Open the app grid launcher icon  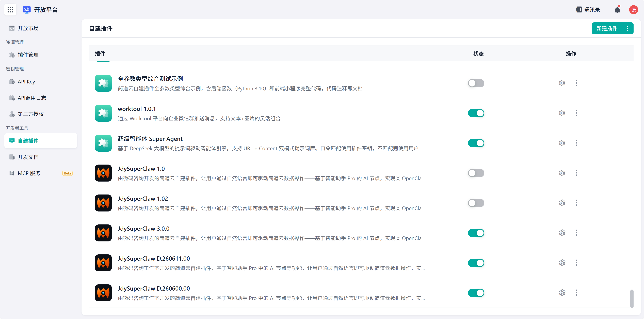click(x=10, y=10)
